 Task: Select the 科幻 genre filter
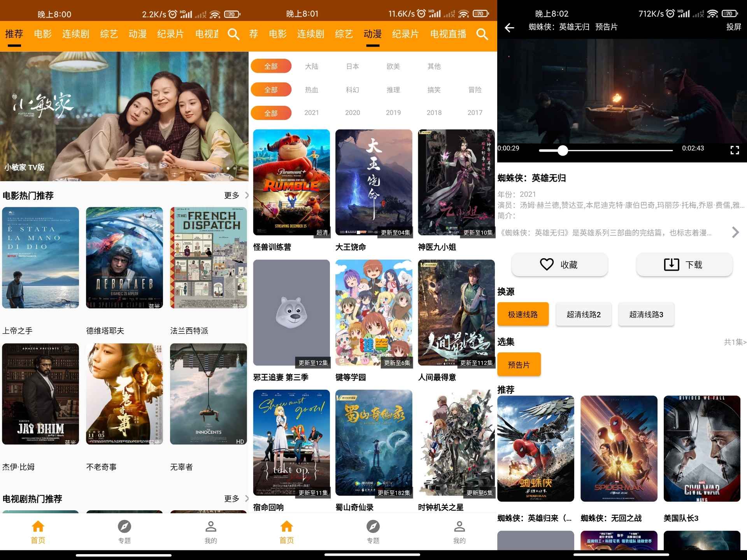click(x=352, y=90)
